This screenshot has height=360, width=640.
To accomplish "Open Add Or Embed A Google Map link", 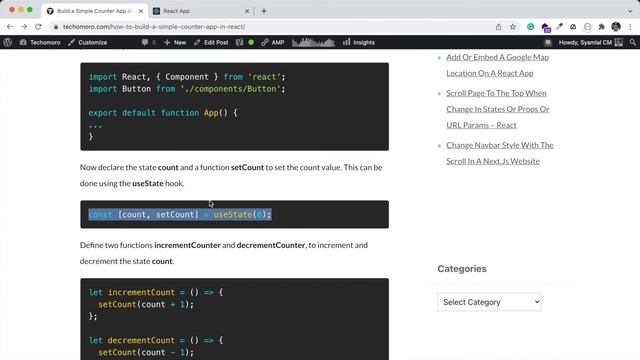I will click(497, 65).
